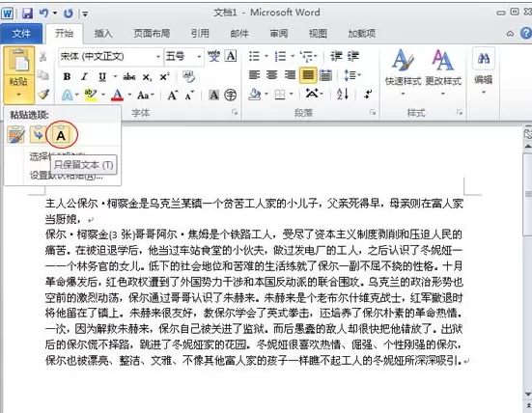Switch to the 引用 tab

coord(200,33)
